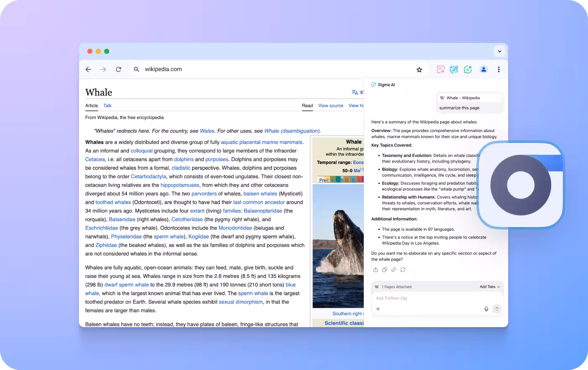The width and height of the screenshot is (588, 370).
Task: Click 'From Wikipedia, the free encyclopedia' text
Action: tap(124, 117)
